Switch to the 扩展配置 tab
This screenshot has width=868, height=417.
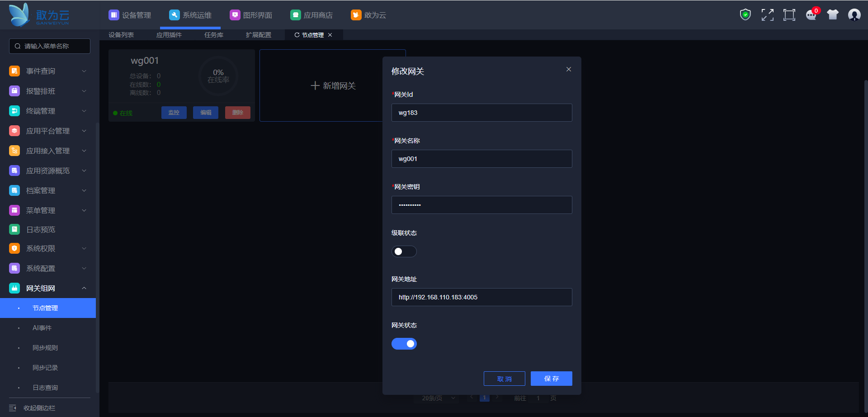point(259,35)
